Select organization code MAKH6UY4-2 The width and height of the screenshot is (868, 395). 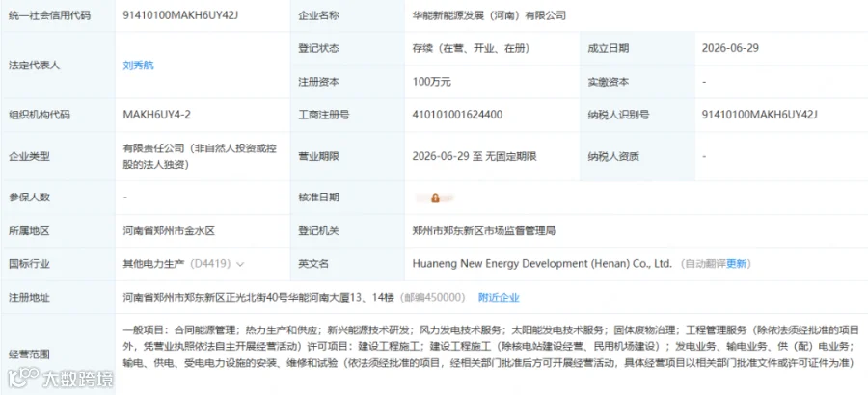click(157, 115)
